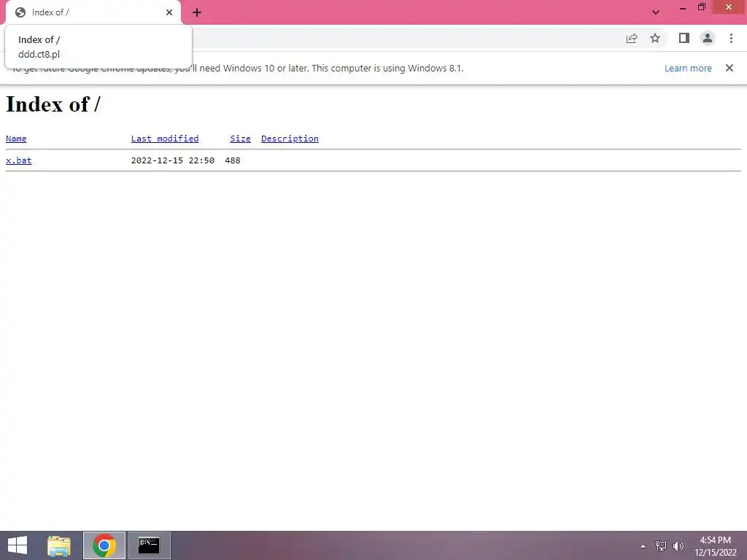Click the 'Index of /' page heading
This screenshot has width=747, height=560.
pyautogui.click(x=53, y=105)
